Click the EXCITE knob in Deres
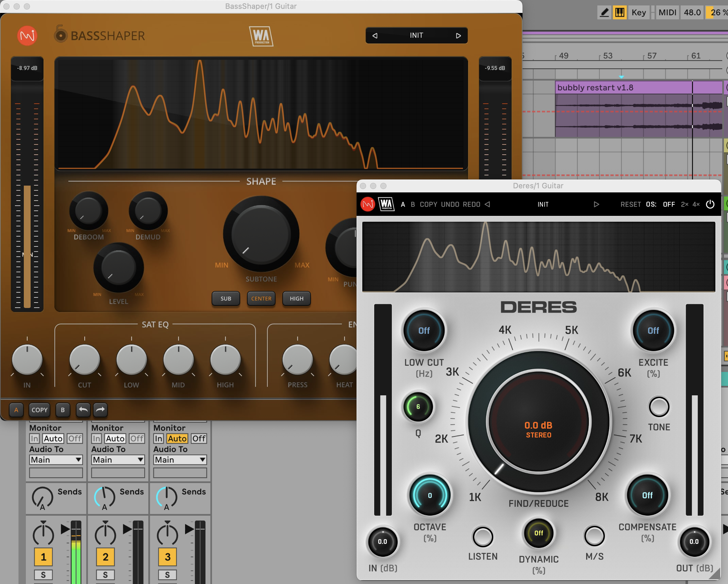Viewport: 728px width, 584px height. tap(653, 331)
